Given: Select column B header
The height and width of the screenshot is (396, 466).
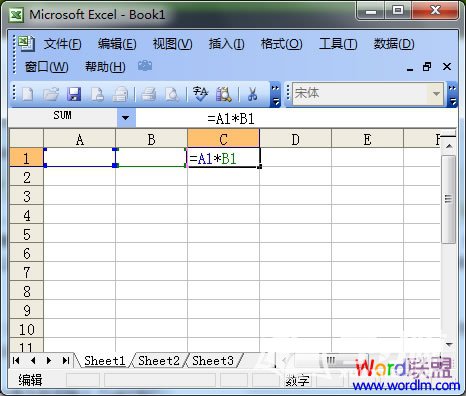Looking at the screenshot, I should [x=151, y=139].
